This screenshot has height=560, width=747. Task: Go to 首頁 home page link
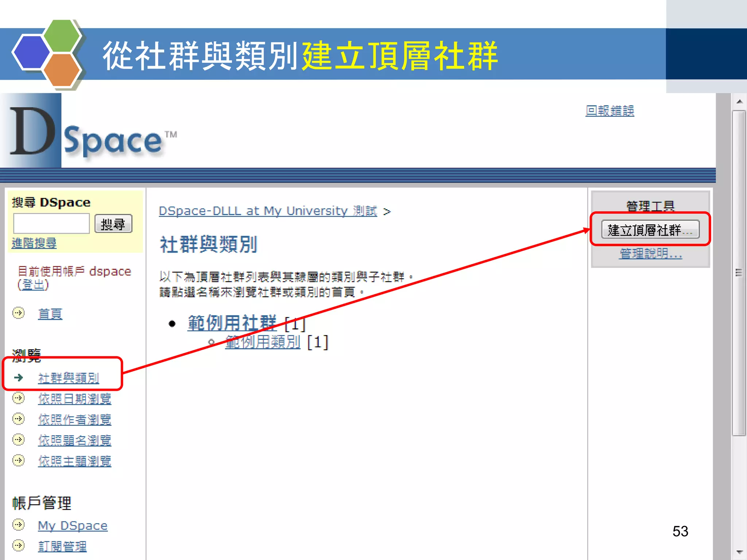click(x=50, y=314)
